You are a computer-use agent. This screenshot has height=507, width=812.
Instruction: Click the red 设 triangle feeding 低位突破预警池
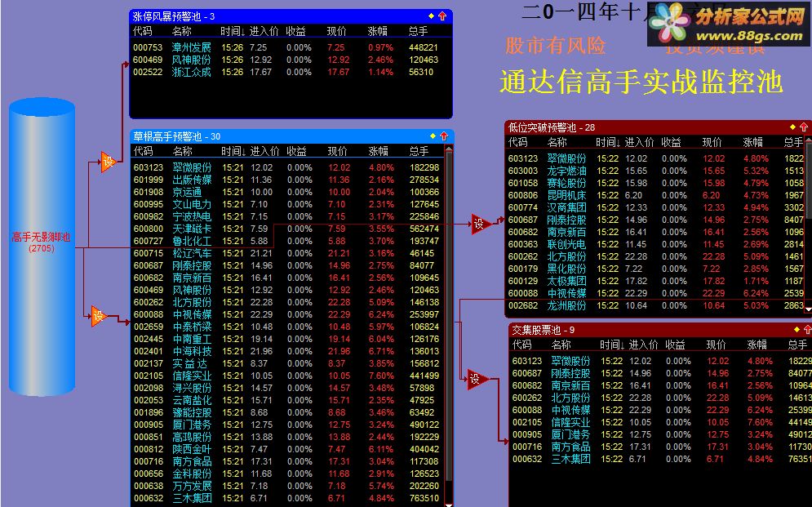point(480,225)
